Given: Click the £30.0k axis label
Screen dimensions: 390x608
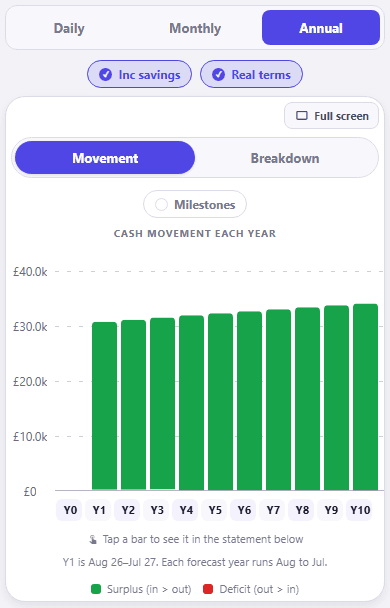Looking at the screenshot, I should (x=30, y=327).
